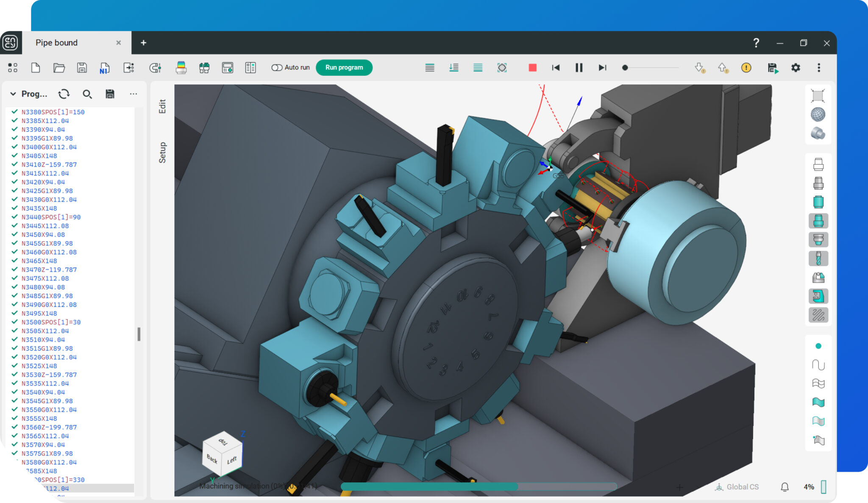Switch to the Setup side tab
868x503 pixels.
click(x=162, y=153)
